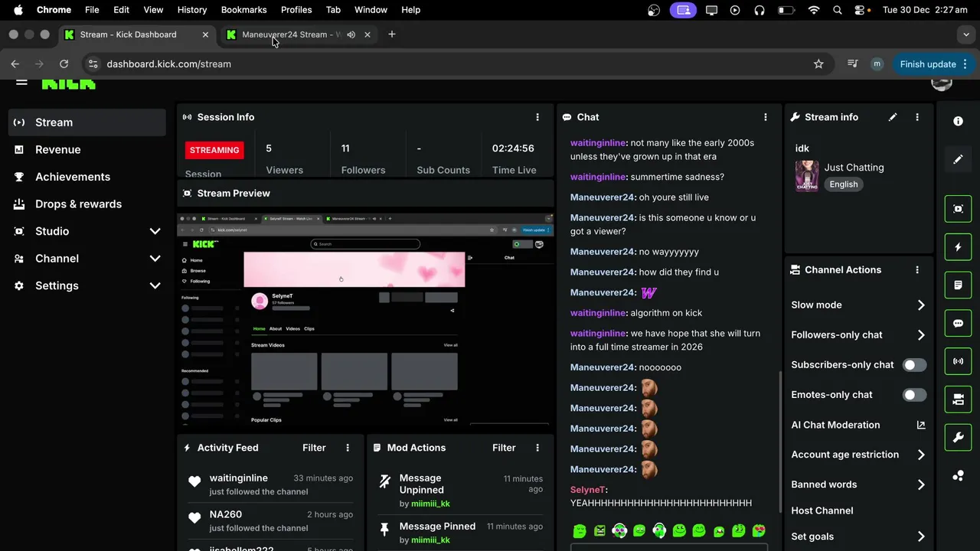Open AI Chat Moderation external link icon

coord(921,425)
